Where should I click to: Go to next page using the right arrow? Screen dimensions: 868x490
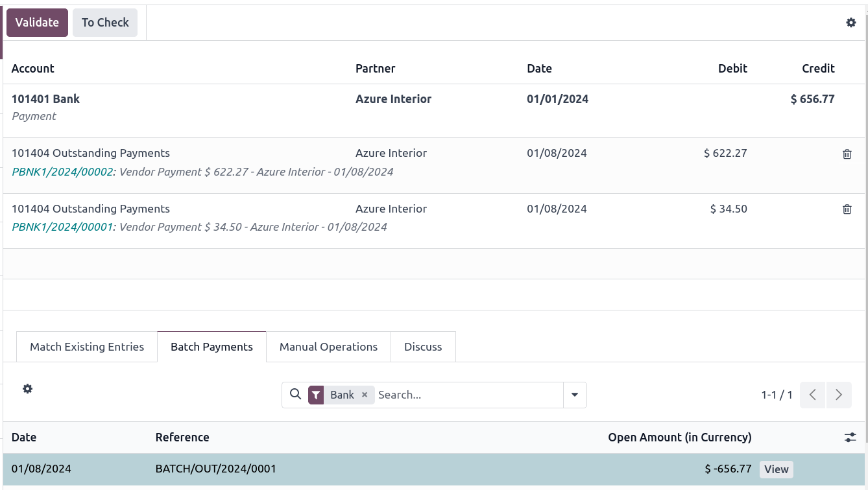839,395
